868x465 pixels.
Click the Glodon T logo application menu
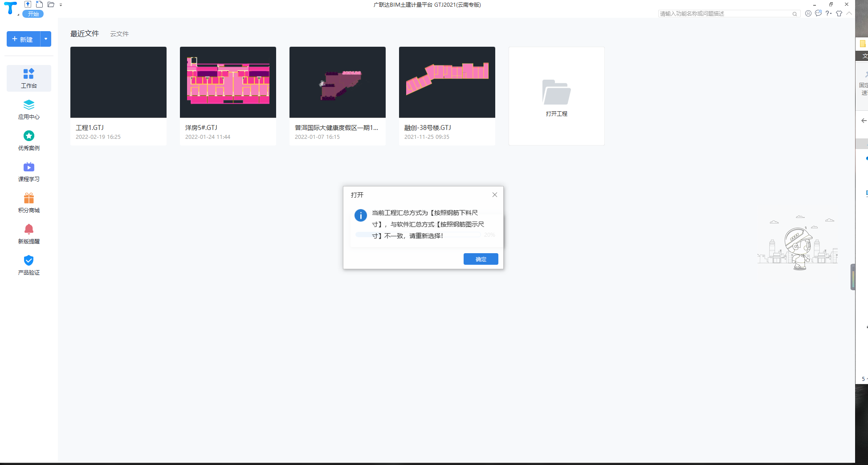(x=10, y=8)
